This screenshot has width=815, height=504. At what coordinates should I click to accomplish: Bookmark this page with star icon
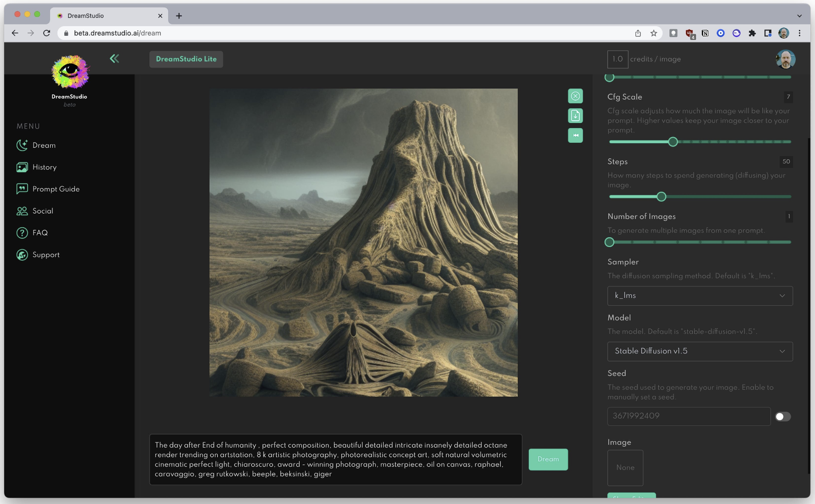(654, 33)
